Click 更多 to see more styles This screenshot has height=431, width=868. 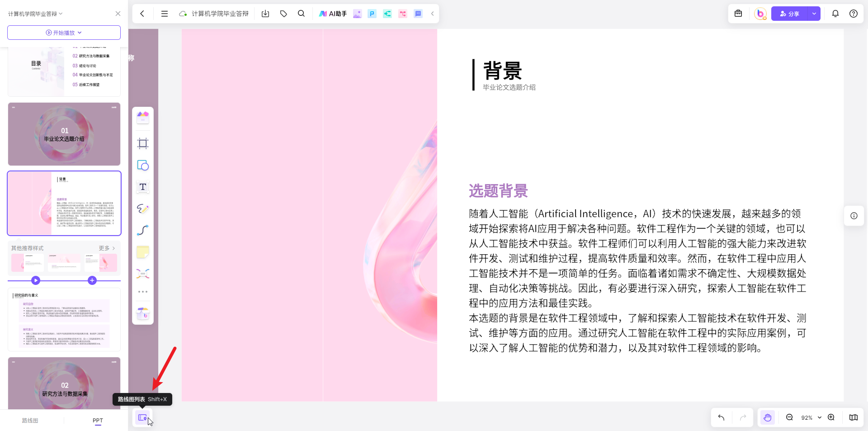pos(107,248)
